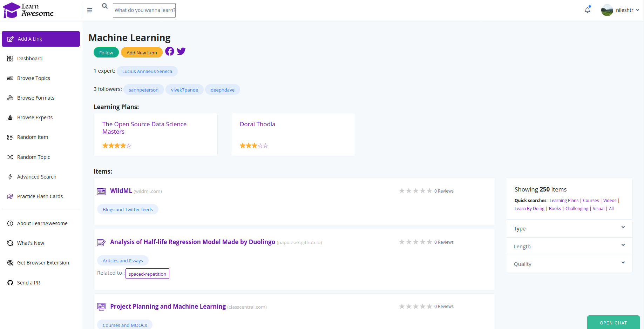The width and height of the screenshot is (644, 329).
Task: Quick search Courses
Action: 591,201
